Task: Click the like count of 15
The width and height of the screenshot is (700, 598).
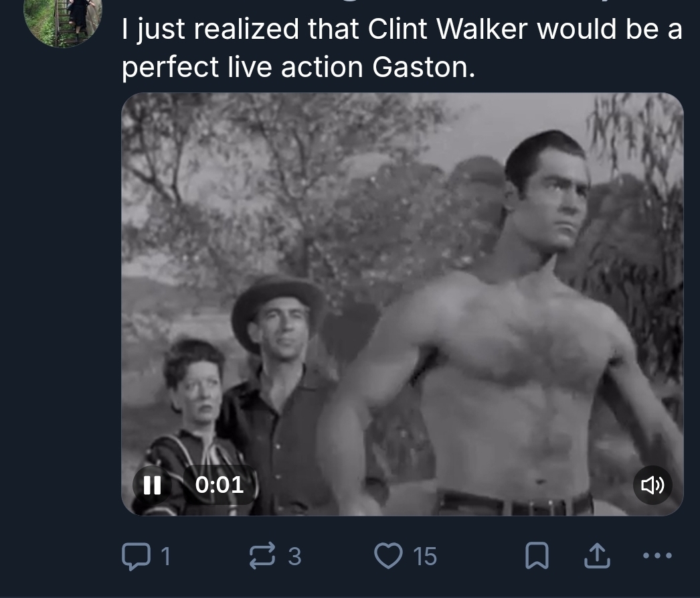Action: [x=425, y=556]
